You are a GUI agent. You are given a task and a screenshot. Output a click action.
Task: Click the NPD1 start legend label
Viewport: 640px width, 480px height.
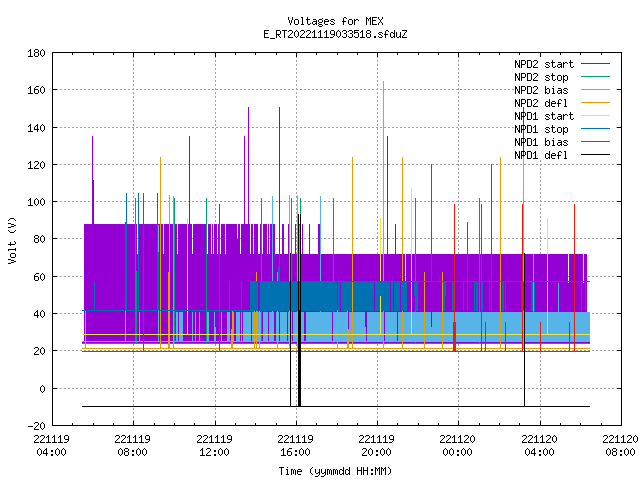(x=544, y=116)
